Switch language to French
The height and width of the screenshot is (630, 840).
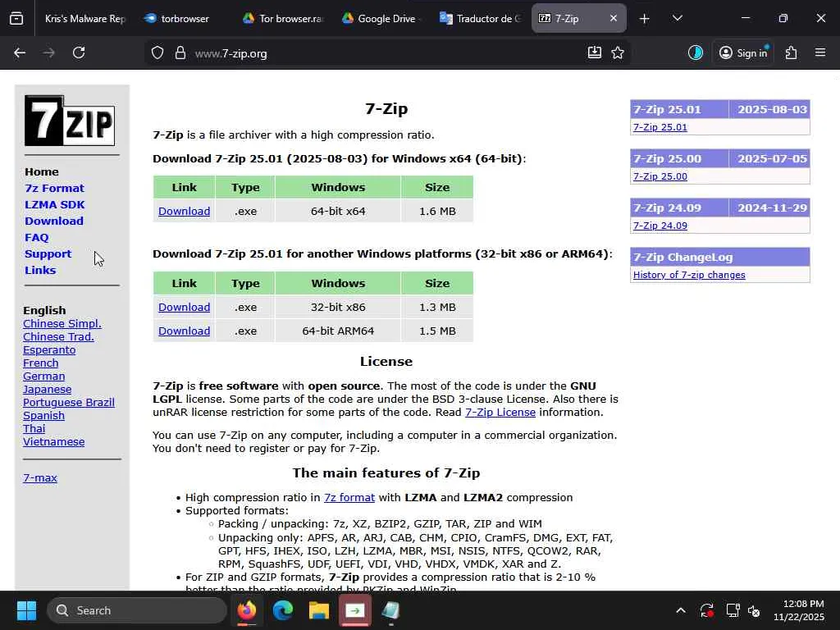click(x=41, y=363)
